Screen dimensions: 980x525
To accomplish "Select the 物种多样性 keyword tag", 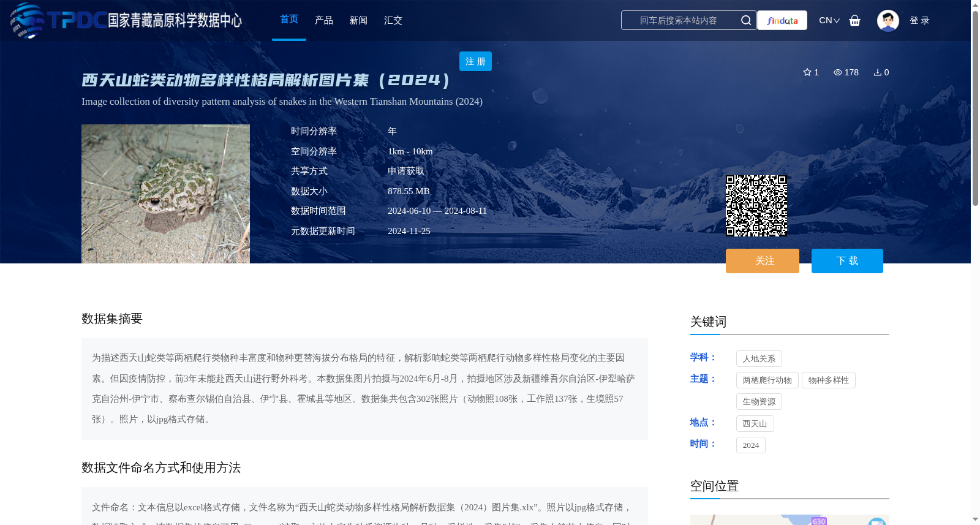I will pyautogui.click(x=829, y=380).
